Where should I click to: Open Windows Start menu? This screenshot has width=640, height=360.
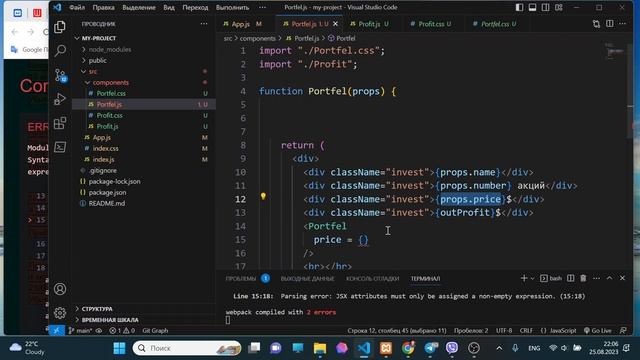tap(119, 348)
